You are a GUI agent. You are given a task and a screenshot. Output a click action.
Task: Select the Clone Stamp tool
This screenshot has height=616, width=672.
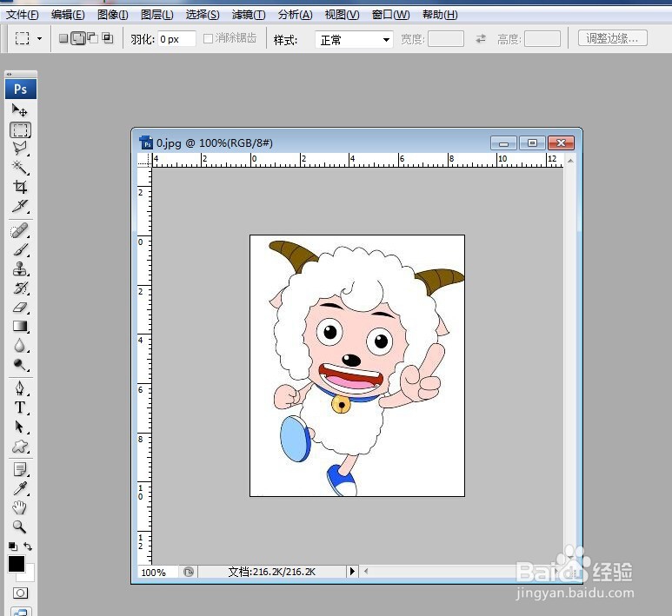(x=20, y=269)
